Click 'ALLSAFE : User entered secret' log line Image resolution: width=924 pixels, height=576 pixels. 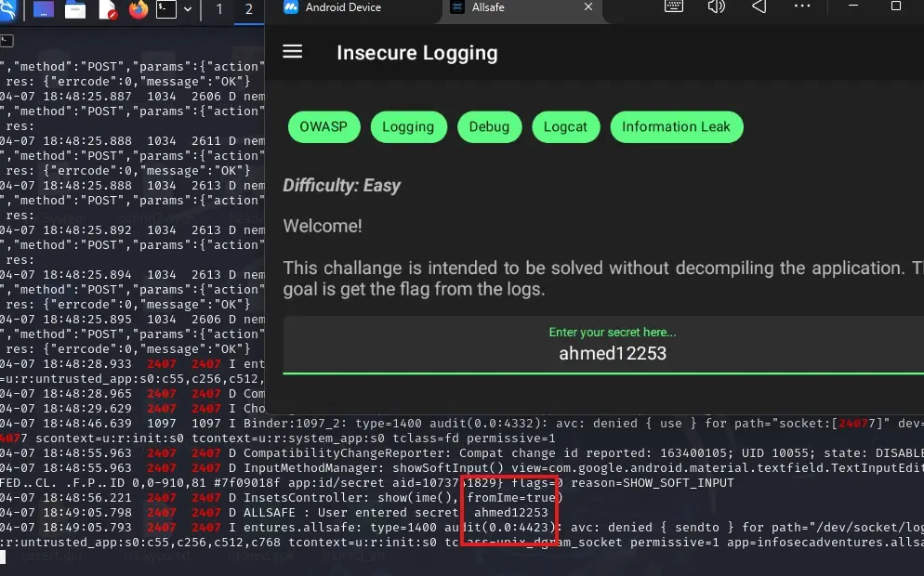pos(274,513)
